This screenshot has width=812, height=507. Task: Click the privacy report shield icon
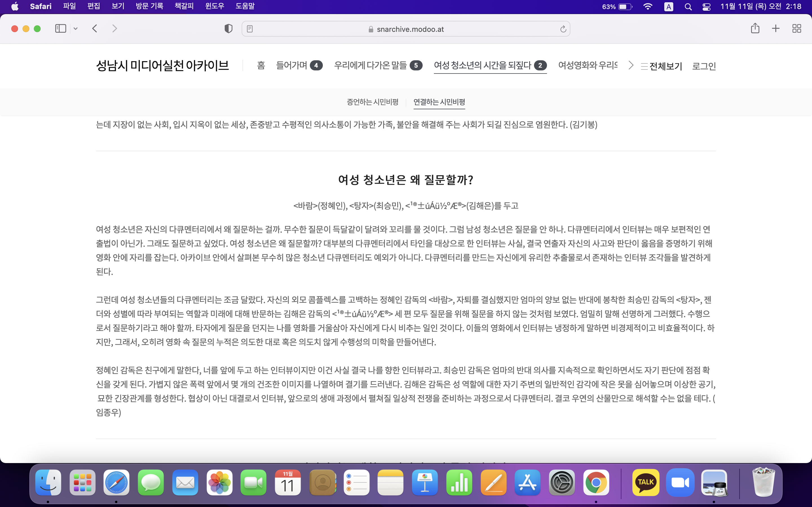pyautogui.click(x=228, y=29)
